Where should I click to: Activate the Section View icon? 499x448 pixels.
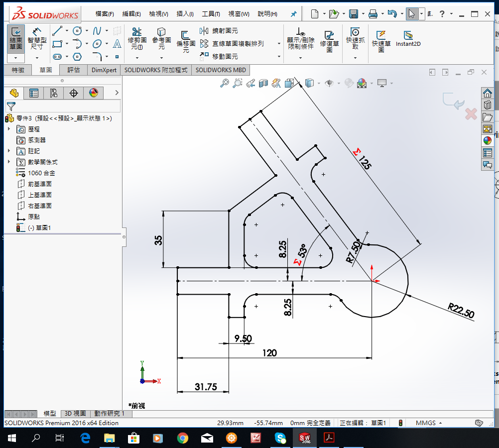(x=263, y=83)
